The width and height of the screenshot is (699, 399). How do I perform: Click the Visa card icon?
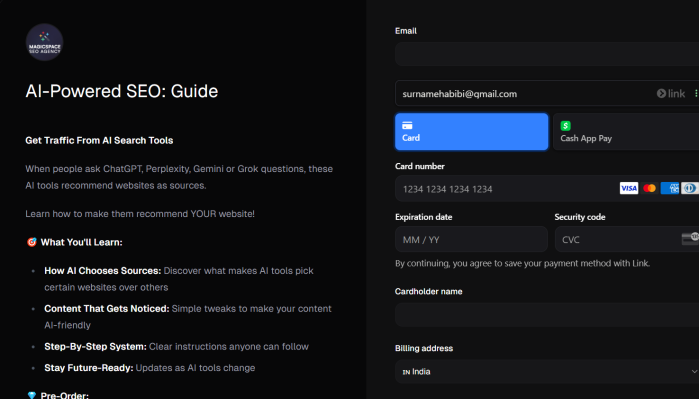[629, 188]
